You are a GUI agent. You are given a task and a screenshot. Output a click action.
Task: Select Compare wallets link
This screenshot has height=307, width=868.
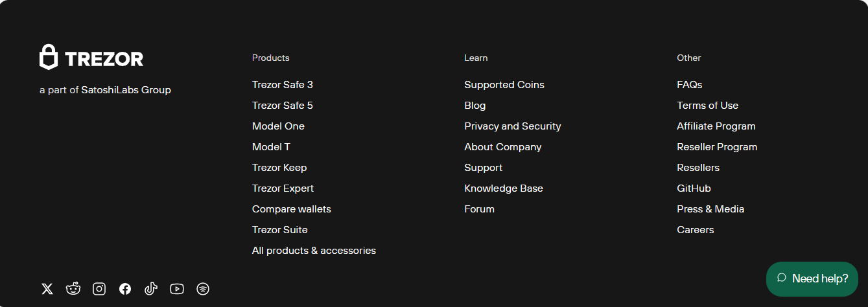[292, 209]
